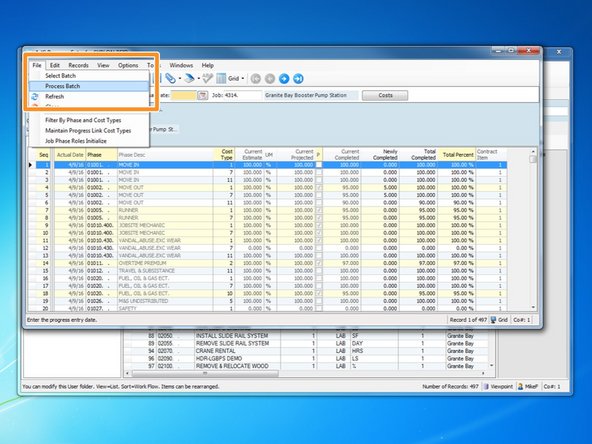Screen dimensions: 592x444
Task: Click the paperclip attachments icon
Action: click(170, 79)
